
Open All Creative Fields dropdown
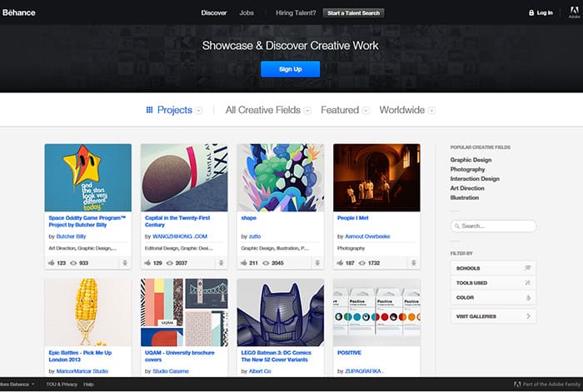[x=307, y=111]
